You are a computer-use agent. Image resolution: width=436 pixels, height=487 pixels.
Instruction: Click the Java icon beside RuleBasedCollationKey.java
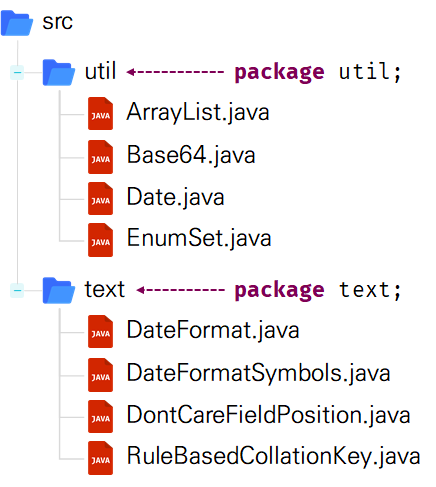pyautogui.click(x=100, y=458)
